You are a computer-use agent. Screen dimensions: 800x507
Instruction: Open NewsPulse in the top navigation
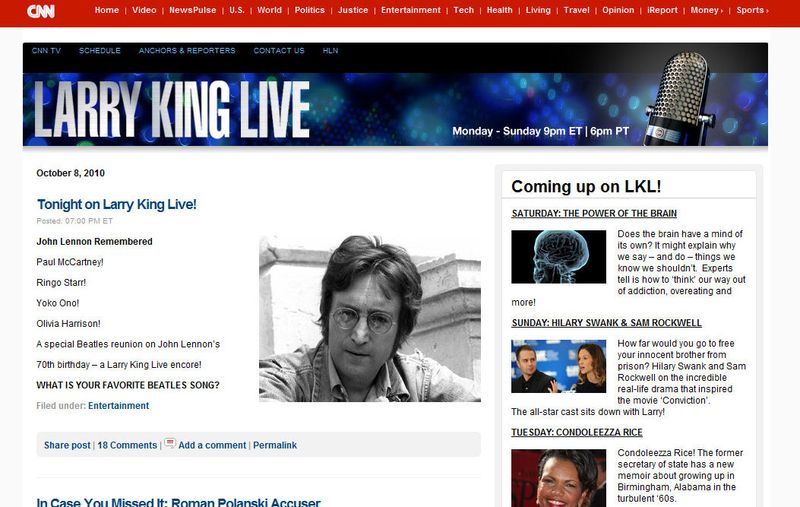point(193,10)
